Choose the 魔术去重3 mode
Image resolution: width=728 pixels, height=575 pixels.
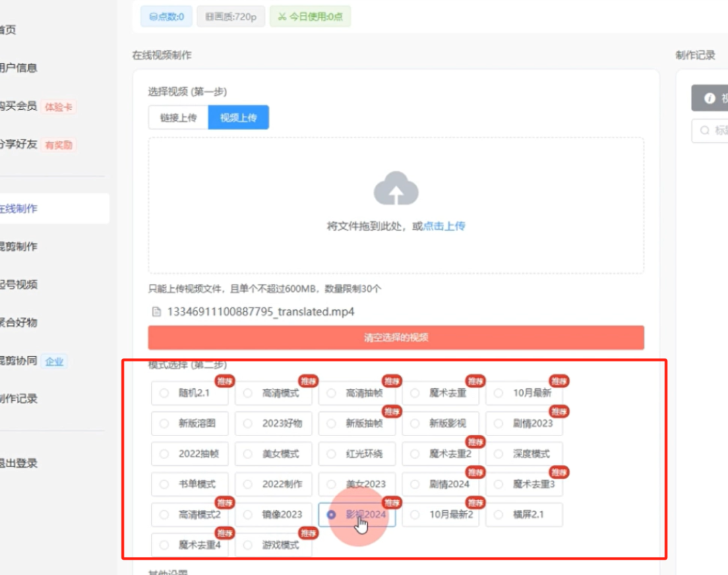[524, 484]
